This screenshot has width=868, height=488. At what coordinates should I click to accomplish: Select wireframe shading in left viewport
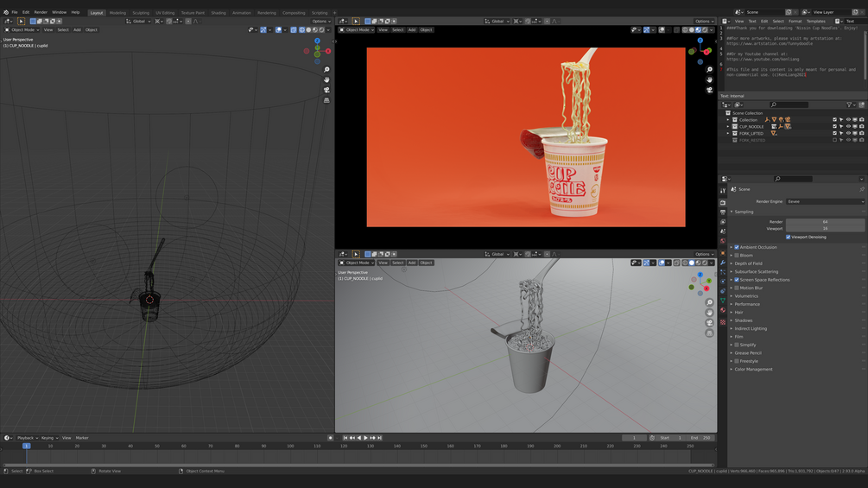[x=301, y=30]
